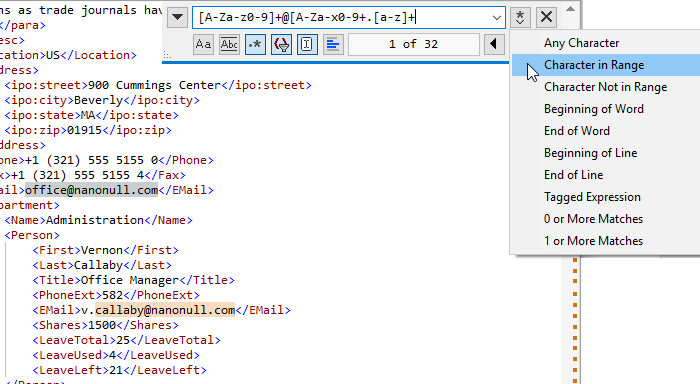
Task: Toggle the XML filter search icon
Action: tap(281, 44)
